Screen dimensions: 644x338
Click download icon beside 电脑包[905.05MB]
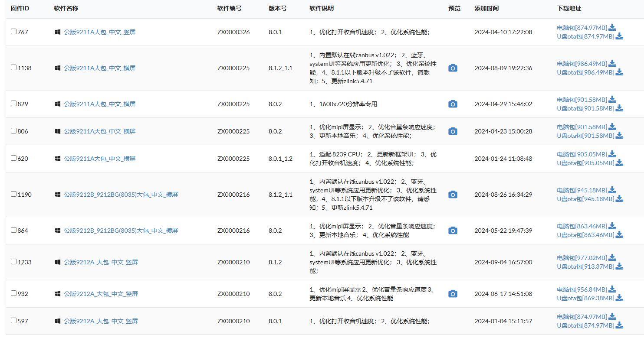click(x=612, y=154)
